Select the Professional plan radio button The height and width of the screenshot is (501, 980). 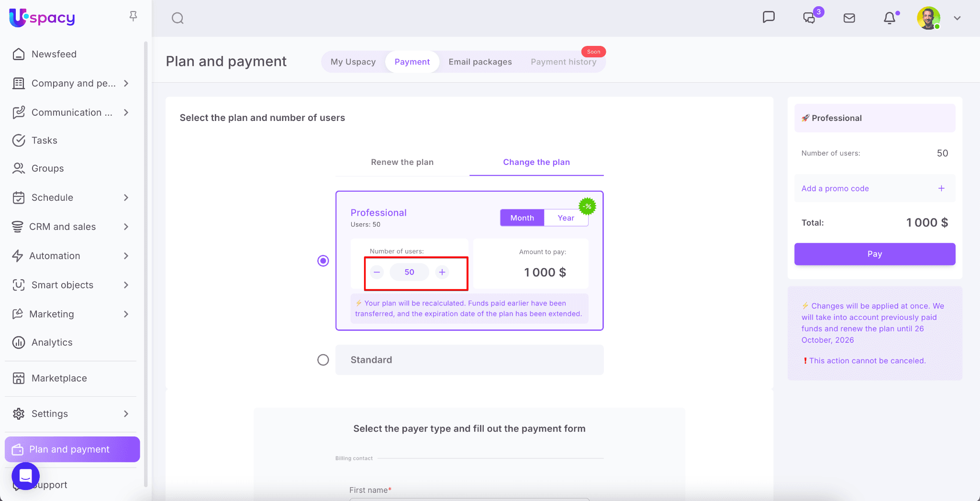point(323,261)
